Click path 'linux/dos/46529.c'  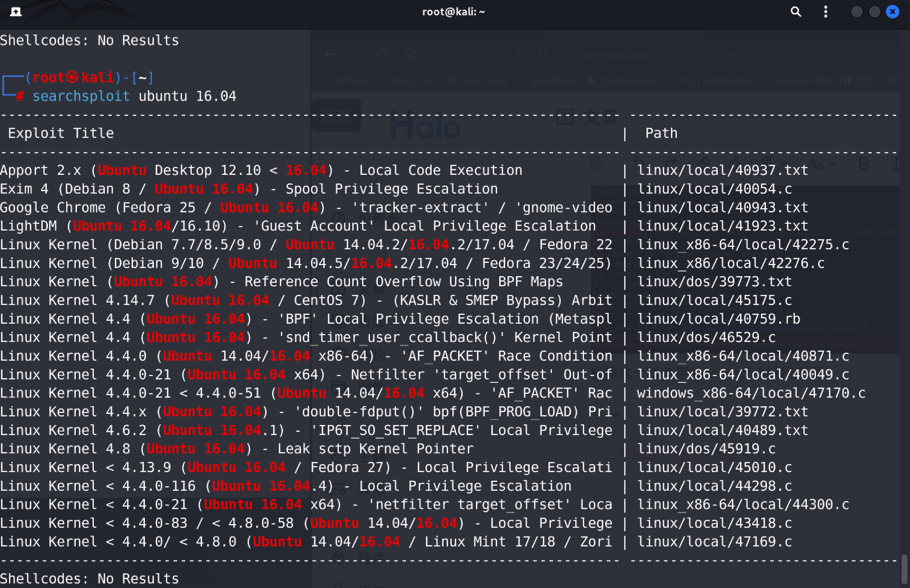click(x=706, y=337)
